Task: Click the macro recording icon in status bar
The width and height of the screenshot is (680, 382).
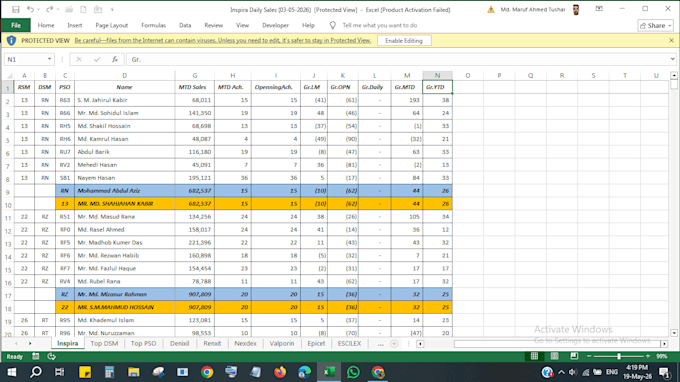Action: click(36, 356)
